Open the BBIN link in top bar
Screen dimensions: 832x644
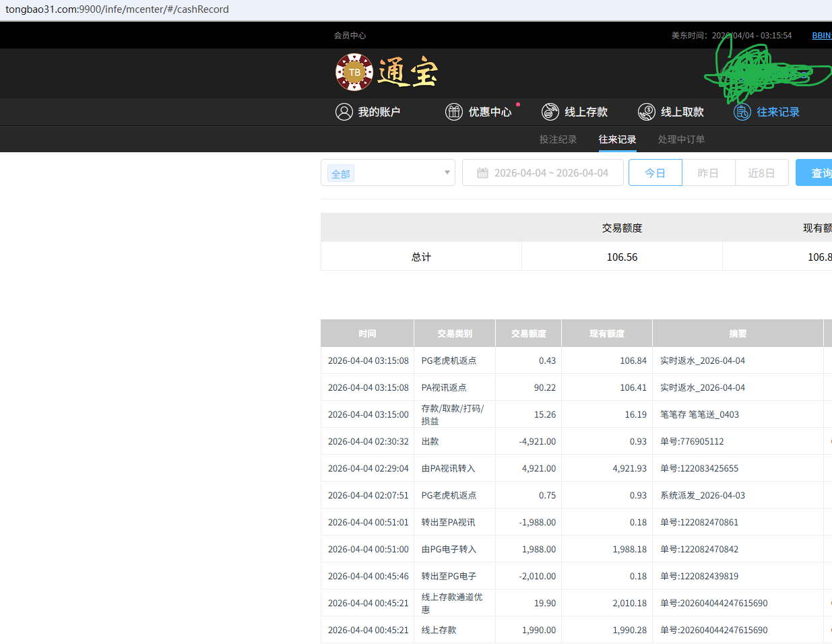[x=821, y=36]
